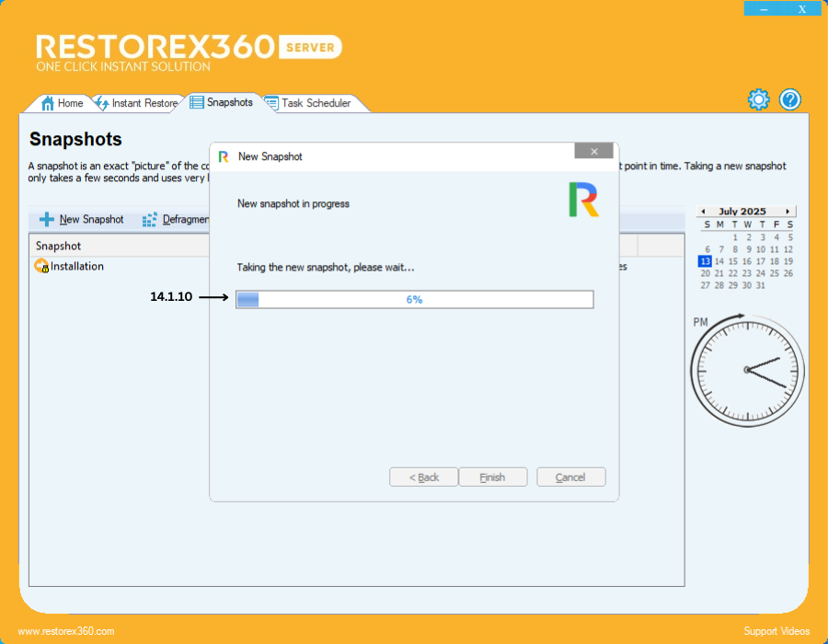Click the blue plus New Snapshot icon
The height and width of the screenshot is (644, 828).
click(47, 219)
